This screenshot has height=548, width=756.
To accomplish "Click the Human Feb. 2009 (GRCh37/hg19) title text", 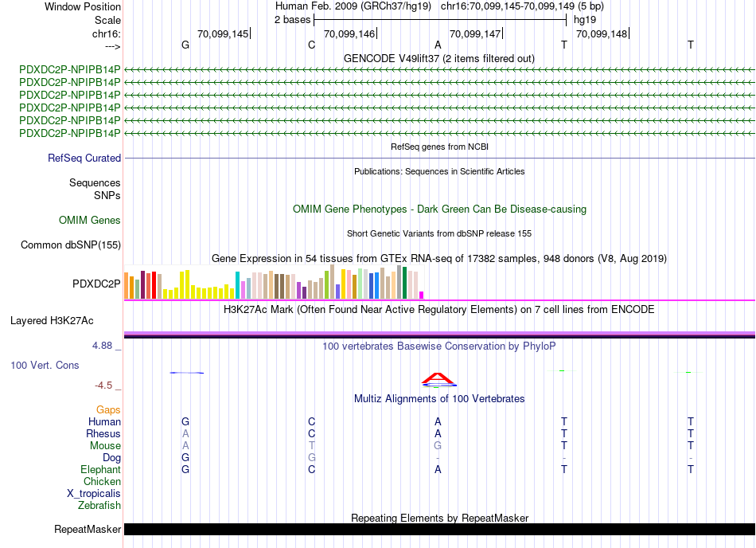I will point(353,6).
